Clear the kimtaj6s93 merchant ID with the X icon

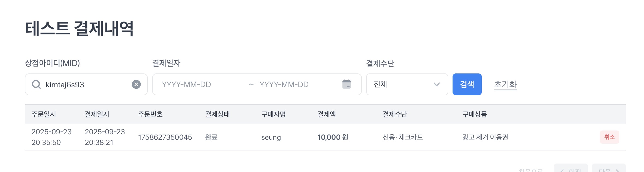[136, 84]
